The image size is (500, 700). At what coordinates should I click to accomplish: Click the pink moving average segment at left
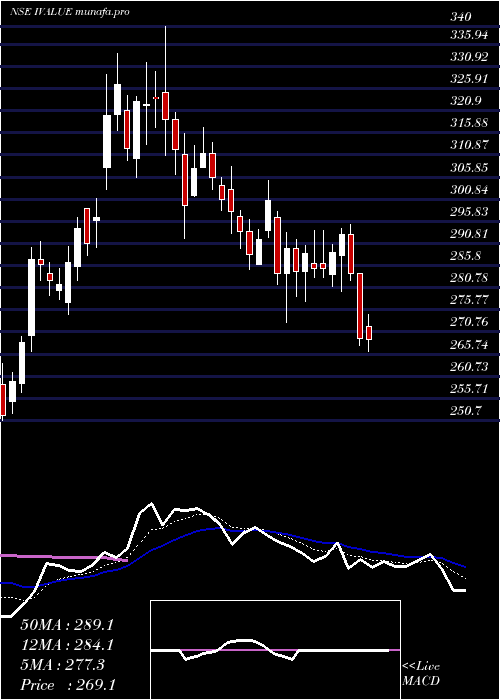(64, 558)
